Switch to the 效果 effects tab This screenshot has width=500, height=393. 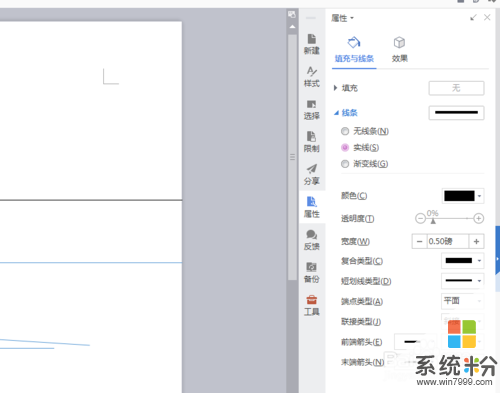(x=400, y=50)
